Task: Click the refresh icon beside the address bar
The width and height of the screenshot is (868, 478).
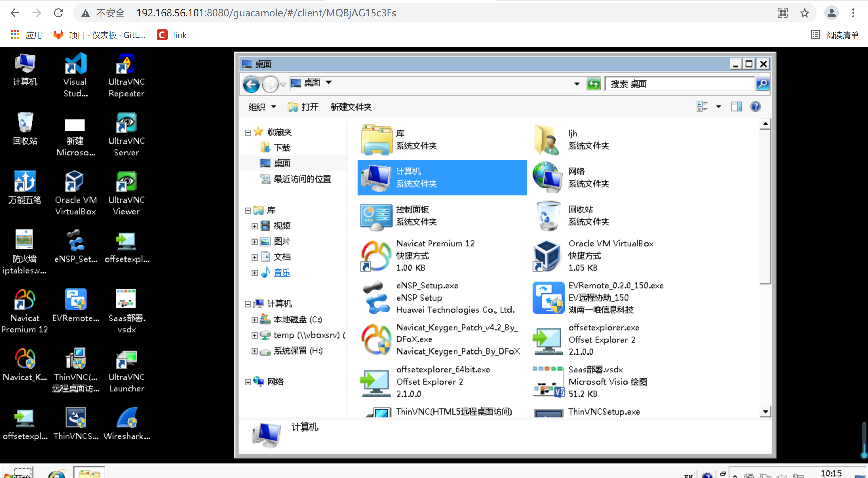Action: 594,83
